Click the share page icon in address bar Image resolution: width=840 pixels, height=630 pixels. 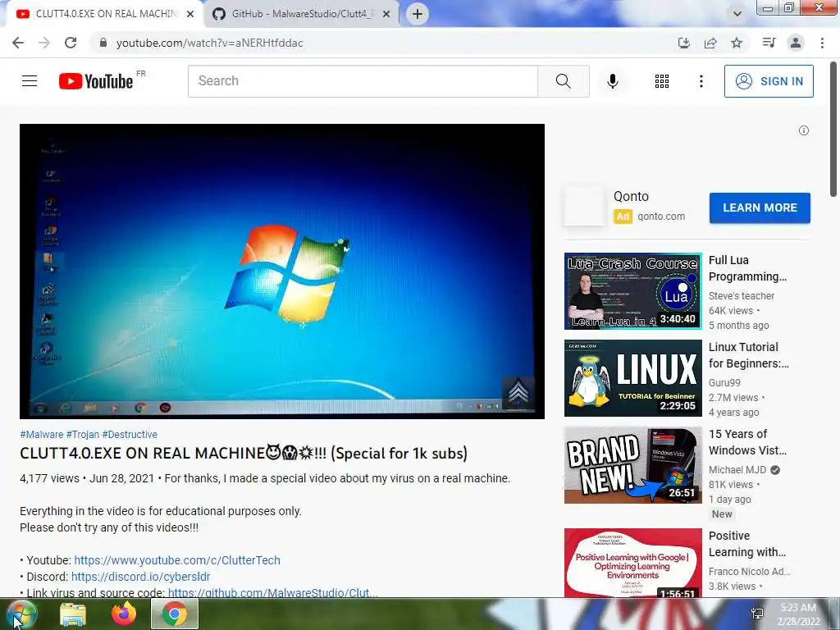[x=710, y=43]
